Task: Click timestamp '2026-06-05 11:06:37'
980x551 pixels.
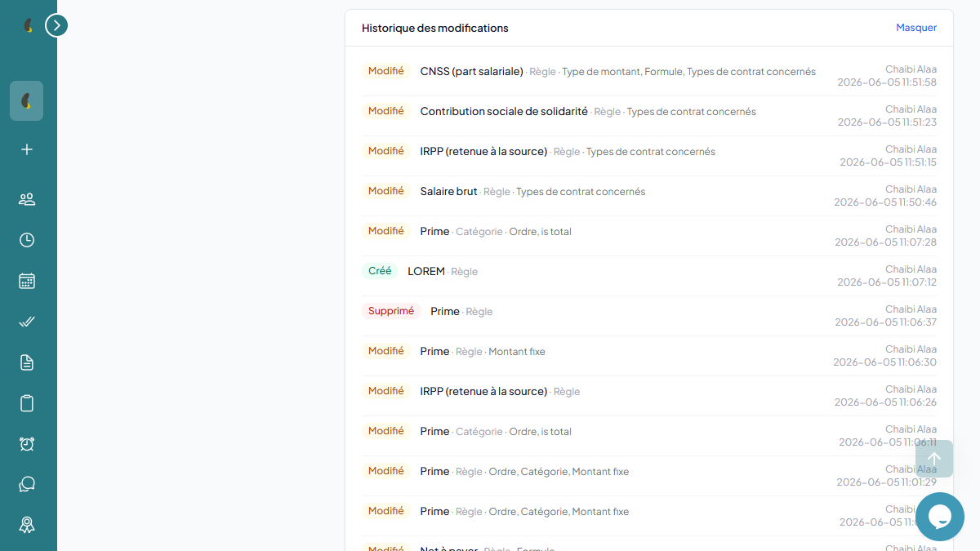Action: [886, 322]
